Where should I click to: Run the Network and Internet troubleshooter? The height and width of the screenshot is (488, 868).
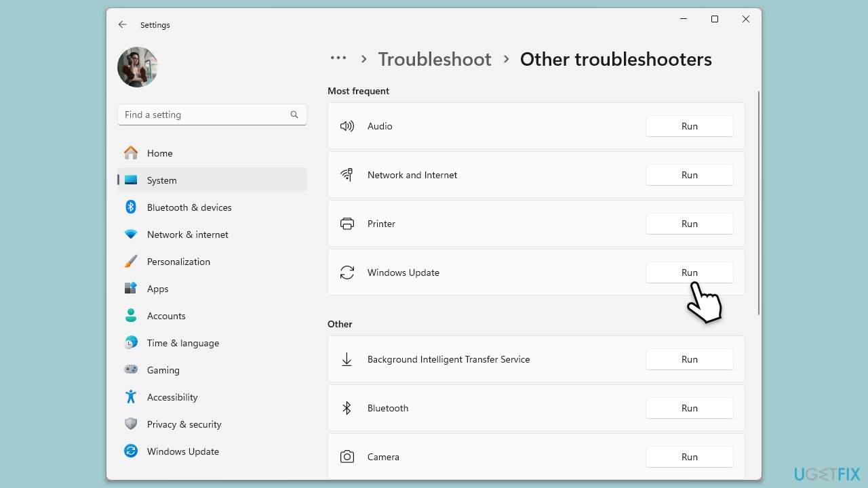(690, 175)
